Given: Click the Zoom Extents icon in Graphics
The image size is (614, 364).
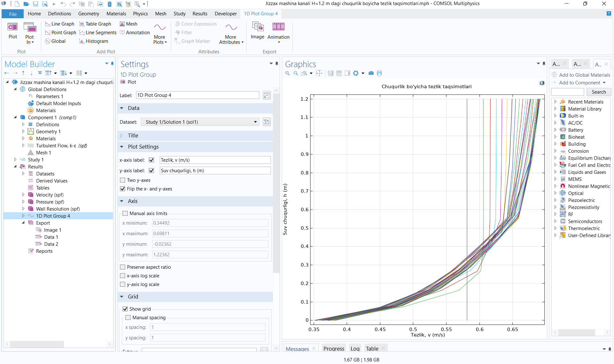Looking at the screenshot, I should pos(319,73).
